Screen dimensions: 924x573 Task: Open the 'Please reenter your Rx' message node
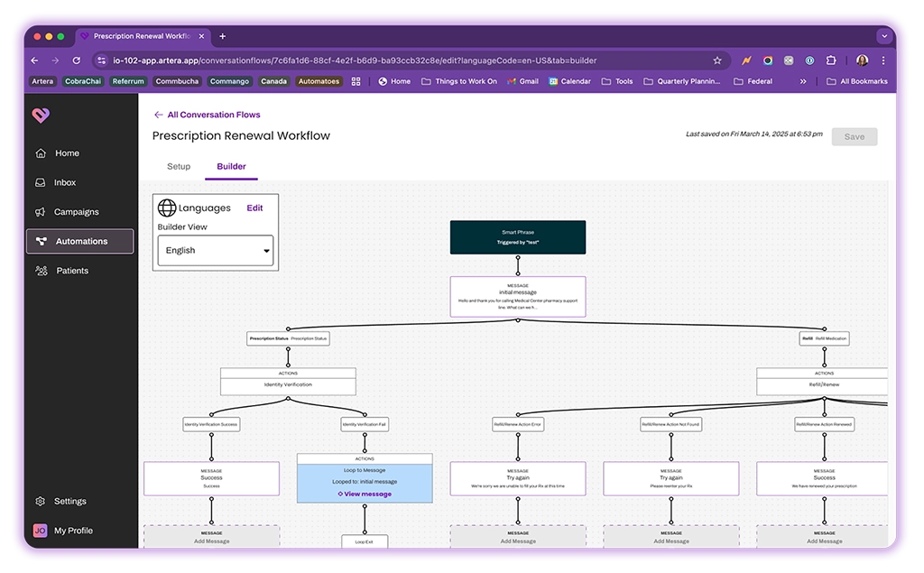tap(670, 478)
